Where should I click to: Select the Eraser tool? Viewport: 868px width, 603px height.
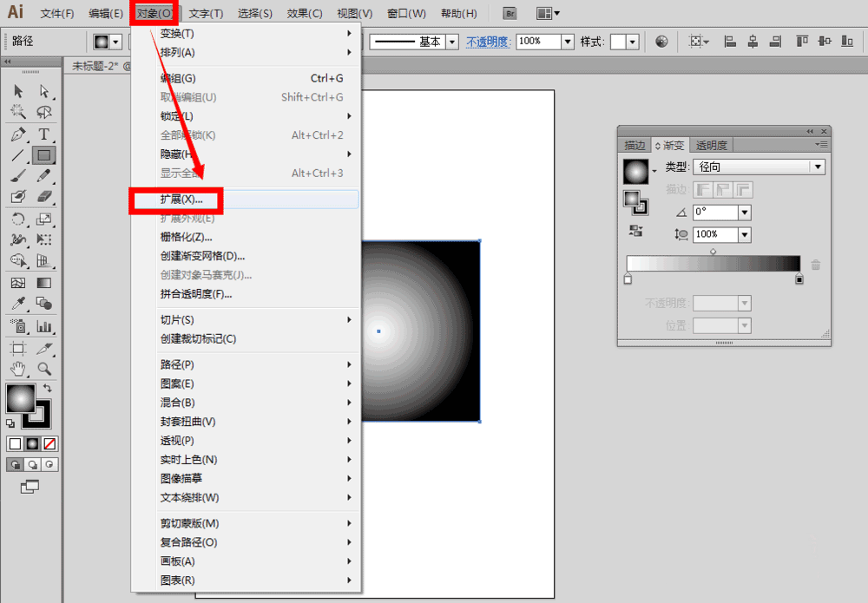click(43, 196)
